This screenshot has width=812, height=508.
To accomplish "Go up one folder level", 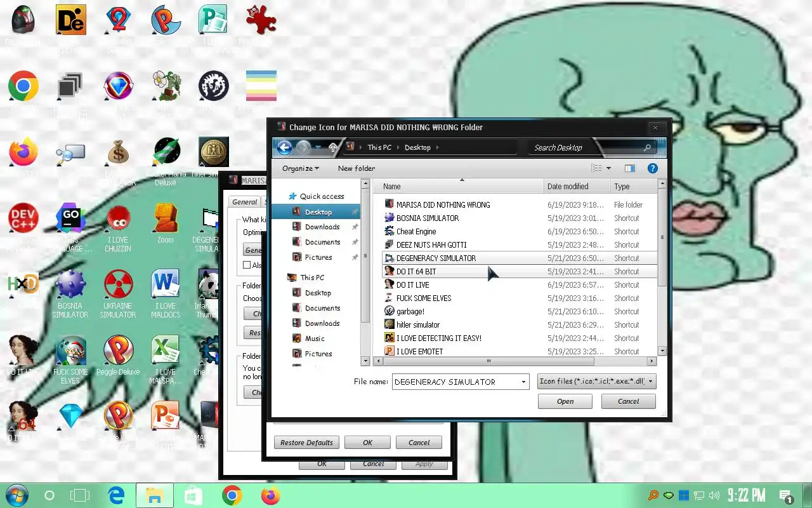I will pyautogui.click(x=333, y=147).
